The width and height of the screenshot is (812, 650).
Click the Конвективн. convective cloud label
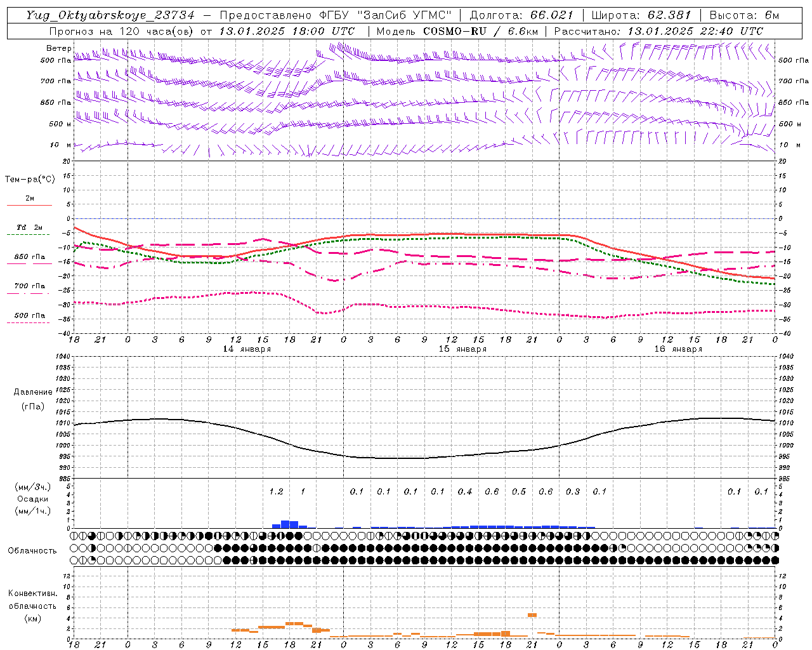point(32,594)
